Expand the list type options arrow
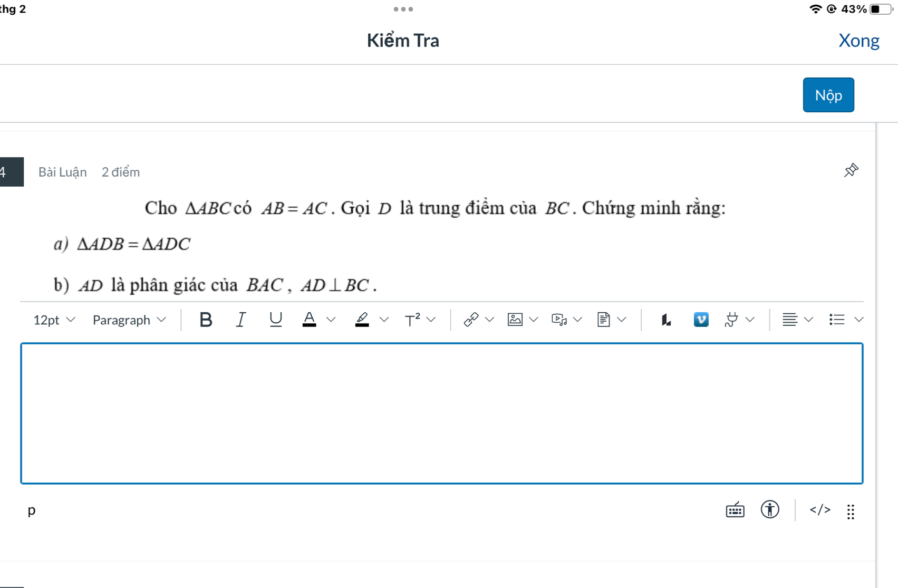This screenshot has width=898, height=588. pos(859,320)
